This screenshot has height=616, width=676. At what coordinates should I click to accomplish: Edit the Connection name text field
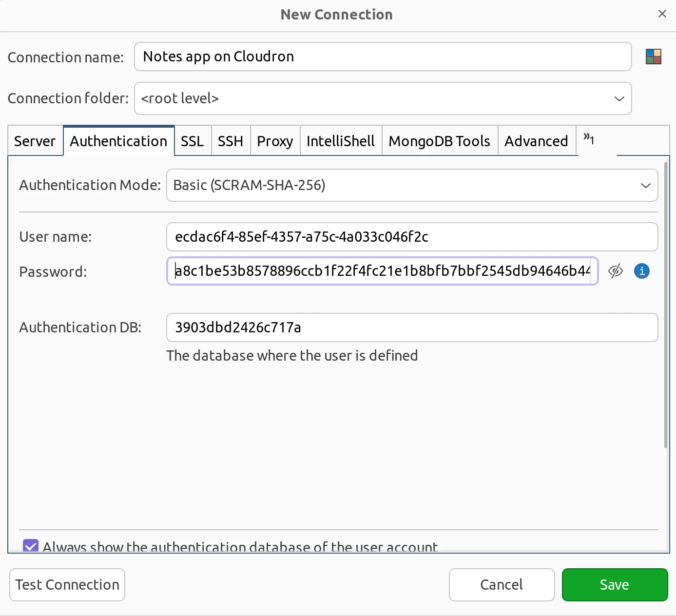383,57
